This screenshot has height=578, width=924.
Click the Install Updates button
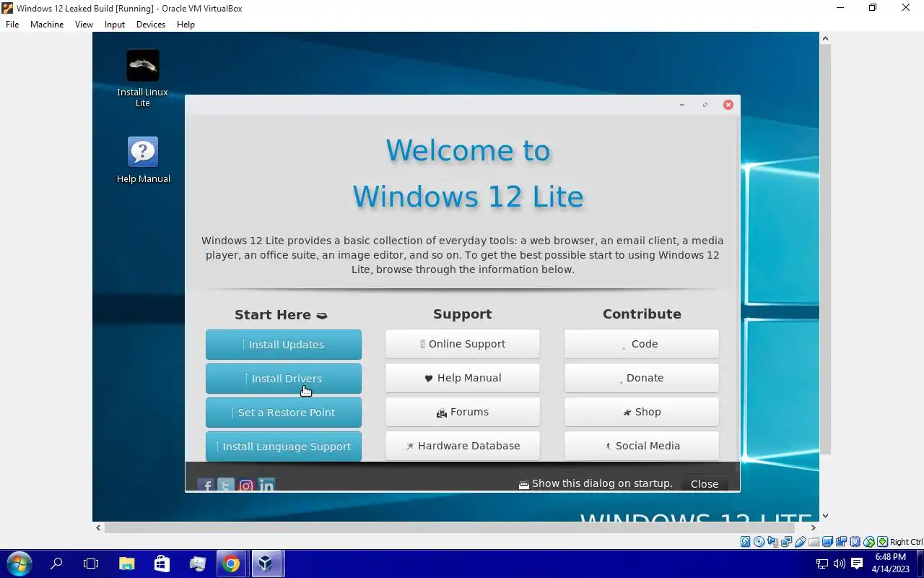pos(284,345)
